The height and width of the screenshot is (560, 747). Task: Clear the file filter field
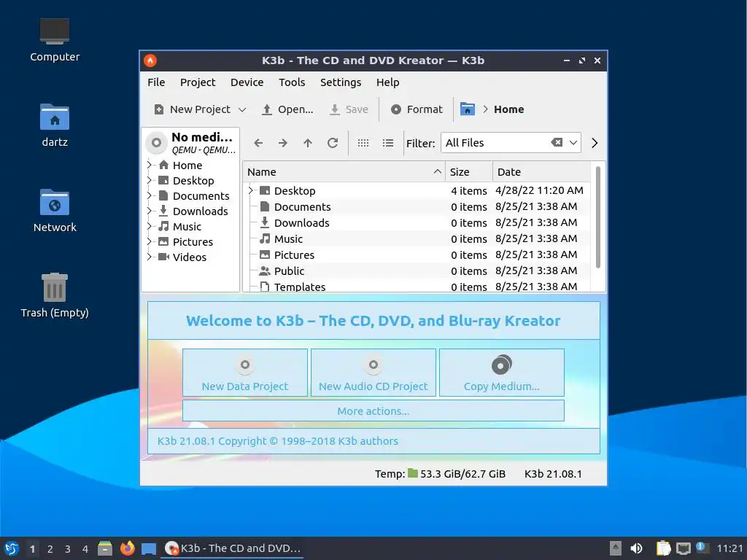557,142
